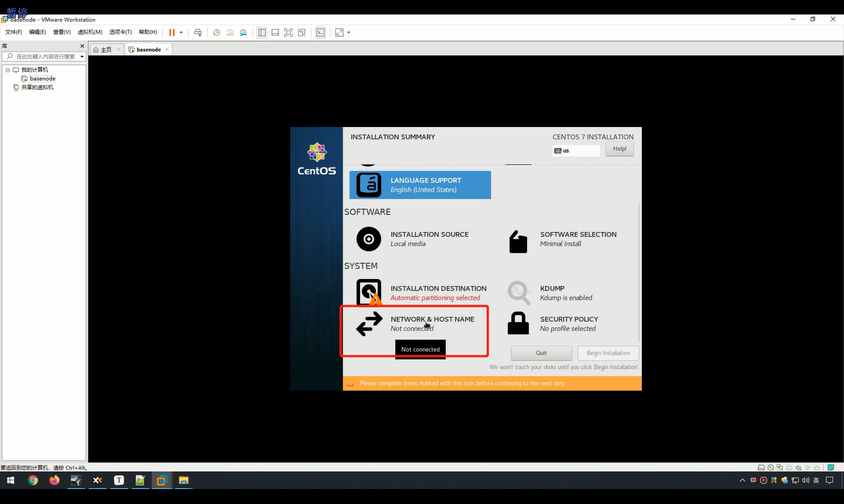
Task: Click the VMware pause VM toolbar button
Action: point(172,33)
